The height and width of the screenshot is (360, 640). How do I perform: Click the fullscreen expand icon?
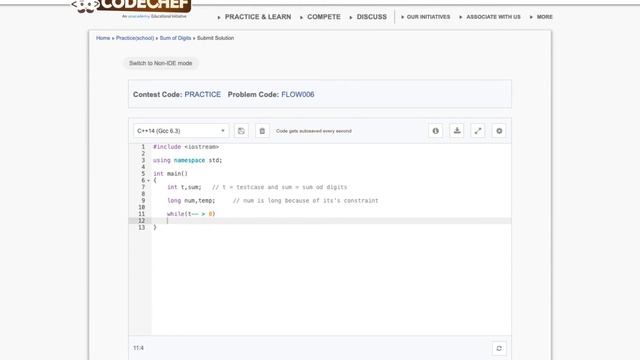478,131
